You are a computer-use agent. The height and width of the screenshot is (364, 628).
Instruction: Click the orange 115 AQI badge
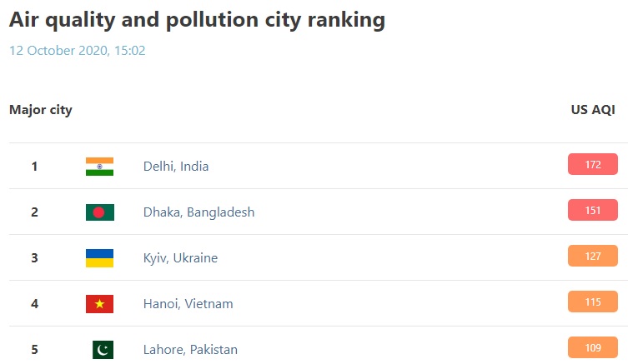[592, 302]
